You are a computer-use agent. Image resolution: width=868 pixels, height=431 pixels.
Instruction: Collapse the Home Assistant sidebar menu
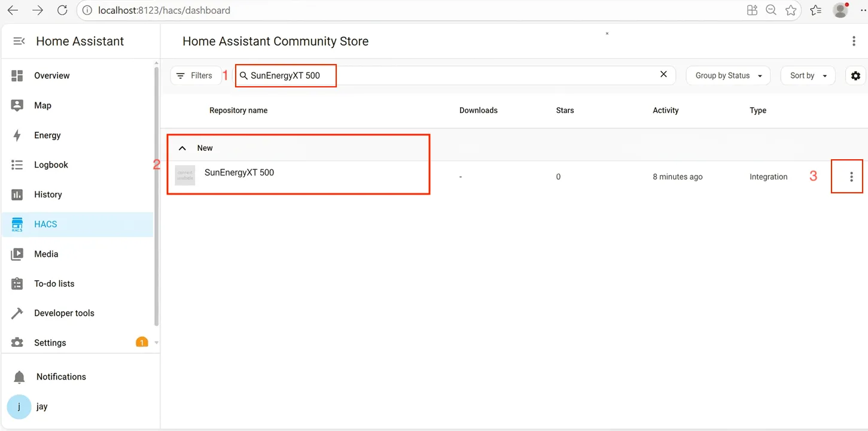pos(19,41)
